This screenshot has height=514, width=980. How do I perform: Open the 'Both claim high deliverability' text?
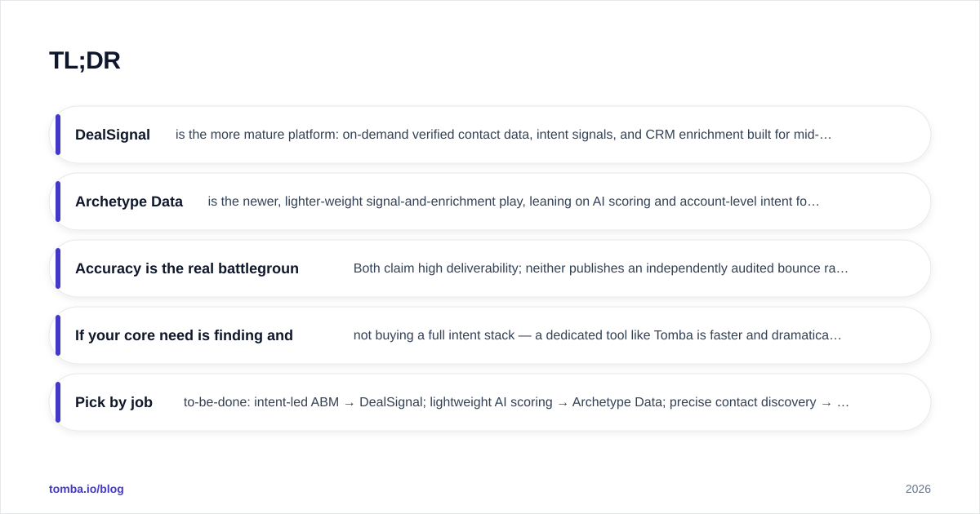click(x=601, y=268)
